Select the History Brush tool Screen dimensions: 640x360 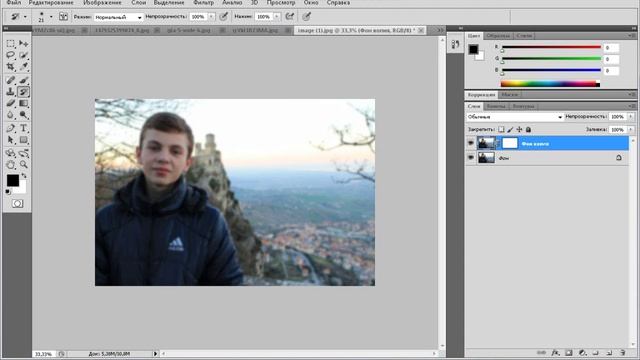pyautogui.click(x=23, y=92)
